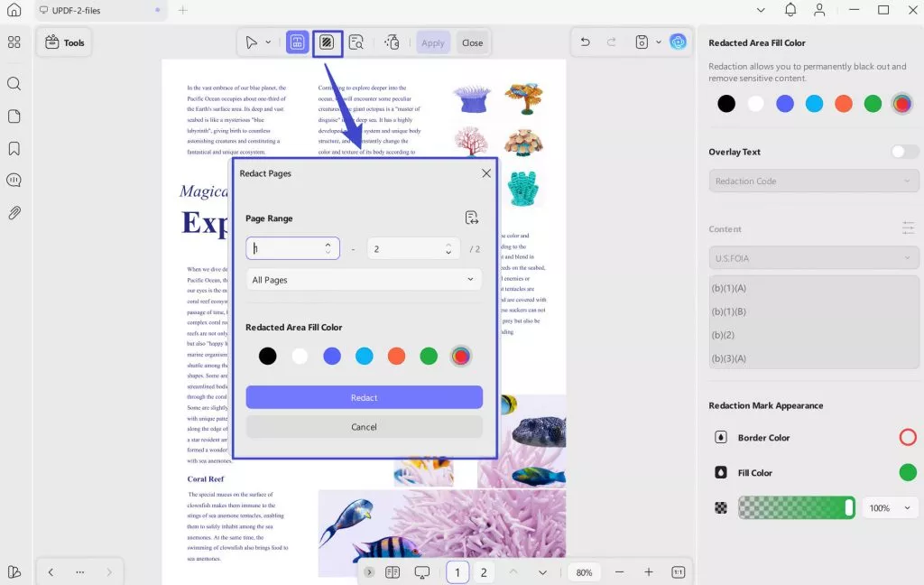Click Cancel in Redact Pages dialog

point(365,427)
